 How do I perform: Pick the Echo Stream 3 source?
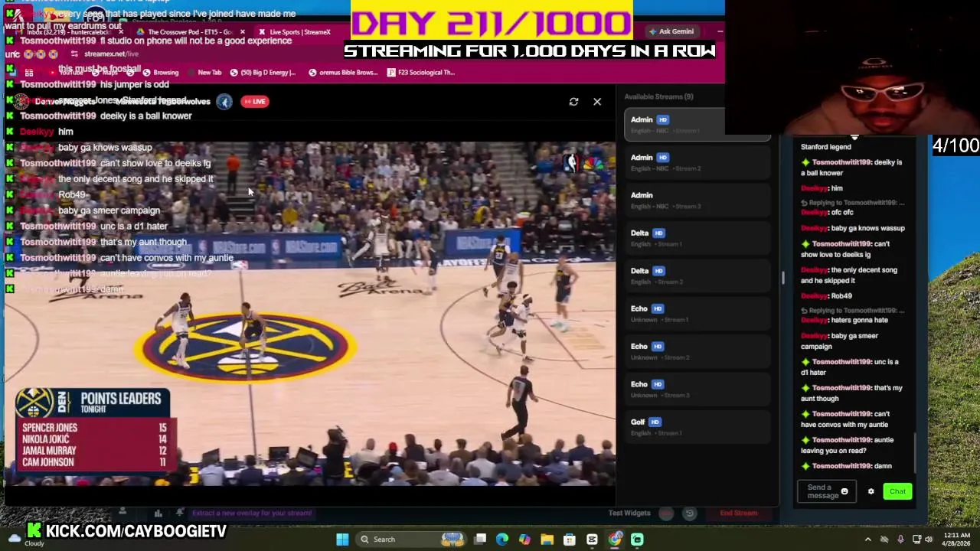click(697, 389)
